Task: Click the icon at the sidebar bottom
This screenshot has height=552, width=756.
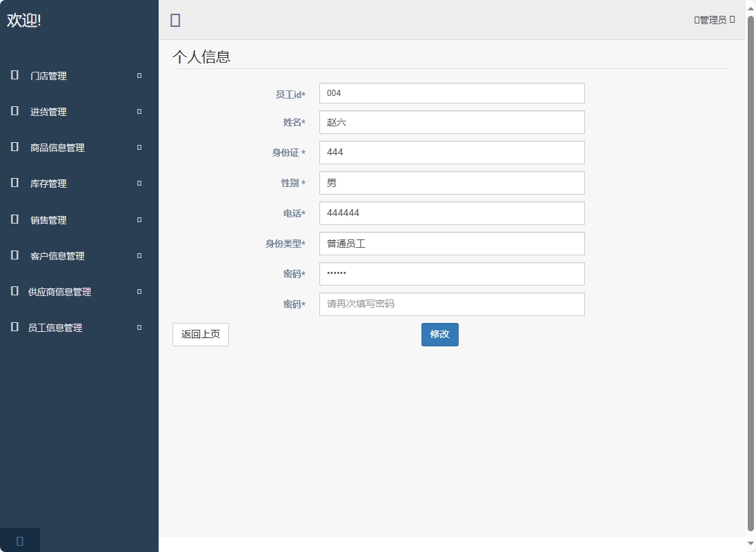Action: pyautogui.click(x=19, y=540)
